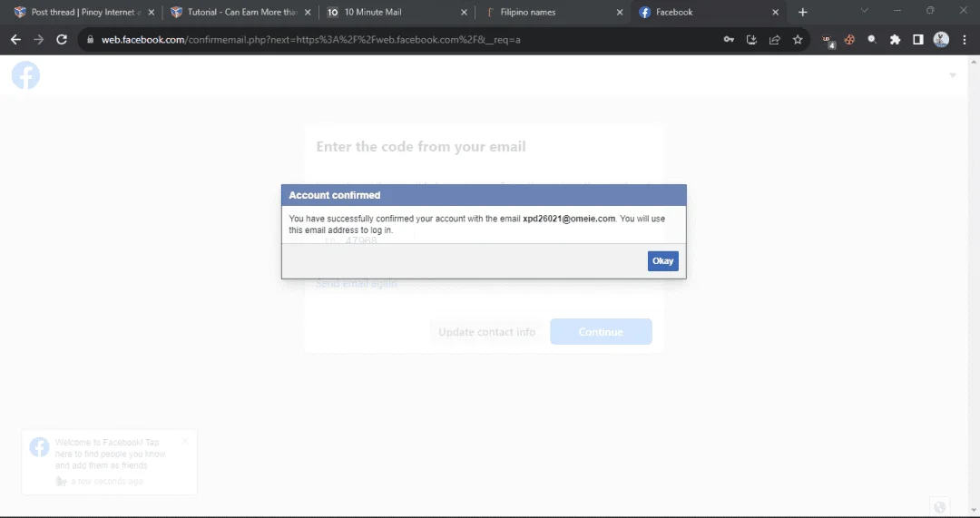Screen dimensions: 980x518
Task: Open the Extensions puzzle-piece menu
Action: click(895, 39)
